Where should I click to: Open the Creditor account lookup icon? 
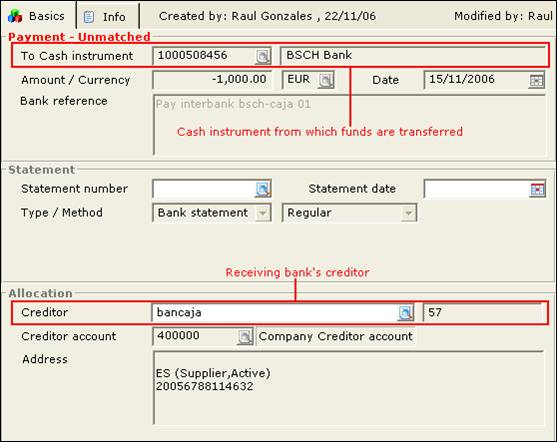[245, 336]
